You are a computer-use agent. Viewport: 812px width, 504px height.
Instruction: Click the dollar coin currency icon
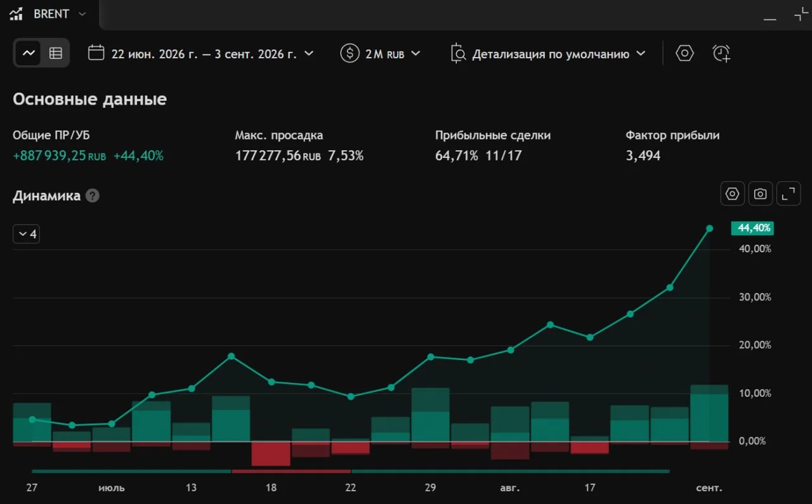coord(350,53)
